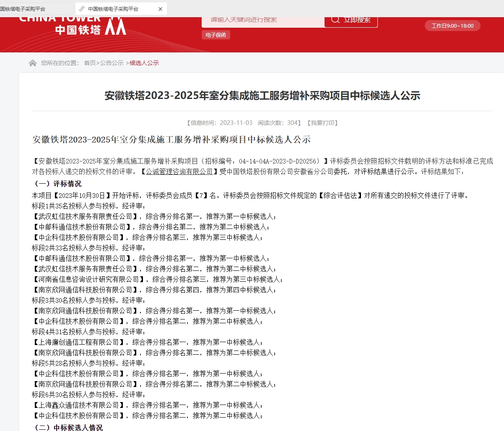Click the home icon in breadcrumb

33,63
